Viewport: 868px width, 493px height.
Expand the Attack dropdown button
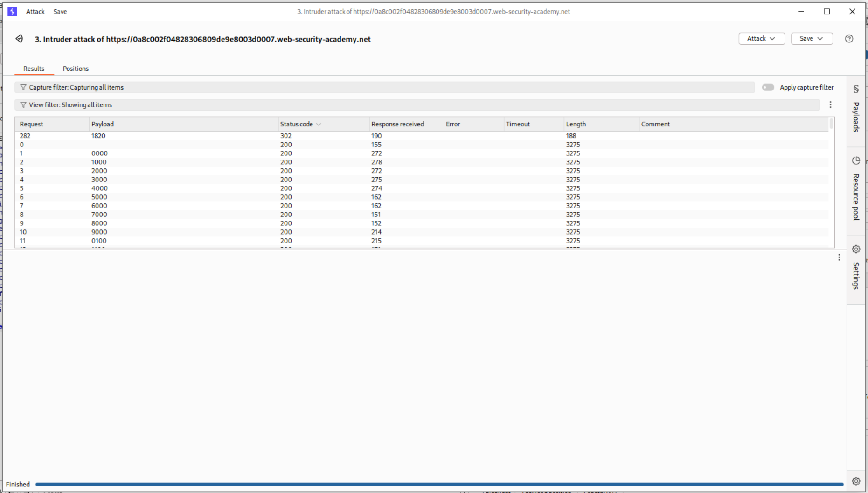click(761, 39)
